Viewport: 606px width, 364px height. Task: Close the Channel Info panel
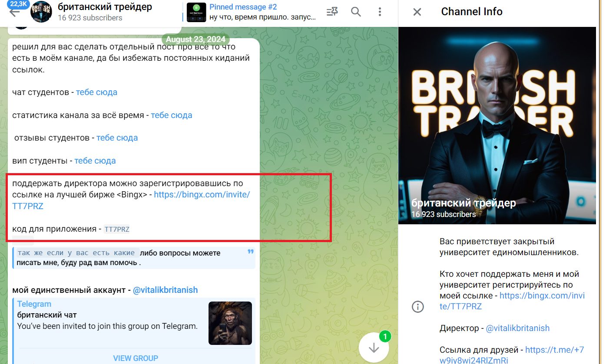click(x=417, y=12)
